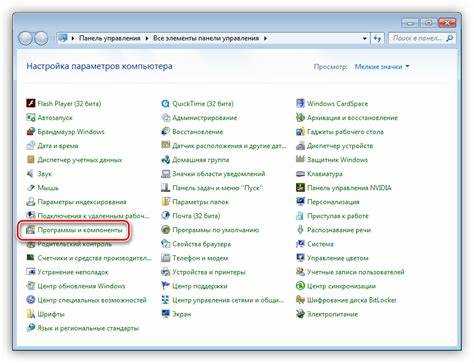Open the Диспетчер устройств icon
The height and width of the screenshot is (363, 474).
point(300,145)
